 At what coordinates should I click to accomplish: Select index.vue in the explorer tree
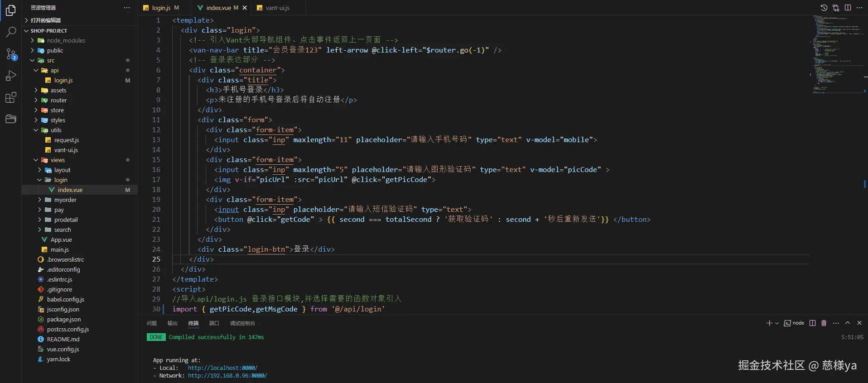[x=80, y=190]
